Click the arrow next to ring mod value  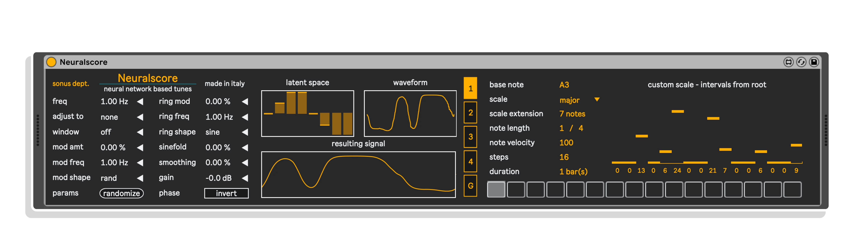point(245,102)
